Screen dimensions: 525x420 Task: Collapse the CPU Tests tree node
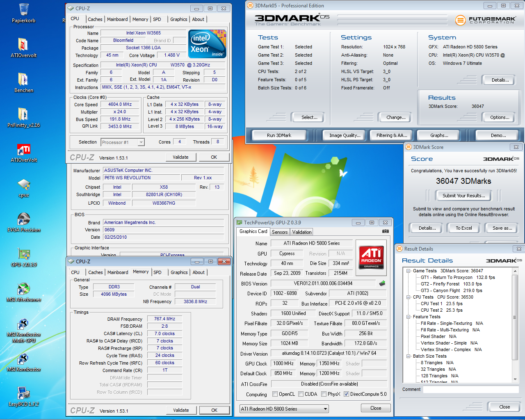tap(409, 297)
